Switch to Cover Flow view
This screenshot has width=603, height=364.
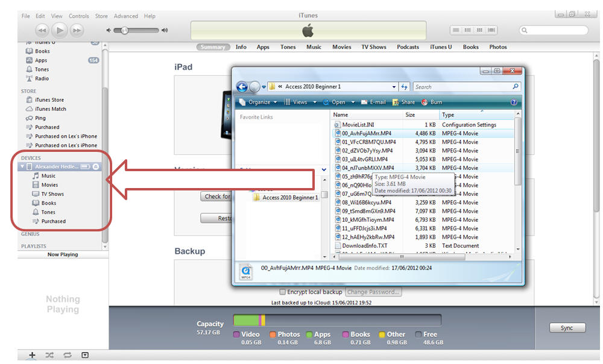491,30
